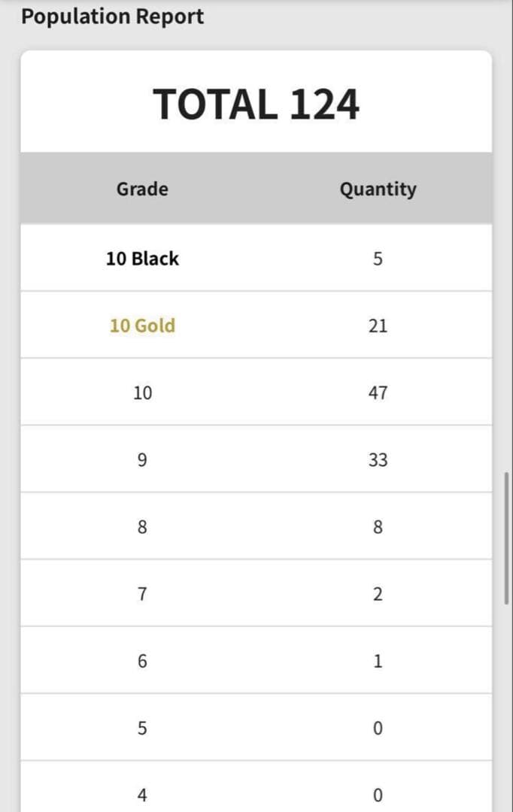Select the 10 Black grade label
Viewport: 513px width, 812px height.
pyautogui.click(x=142, y=259)
